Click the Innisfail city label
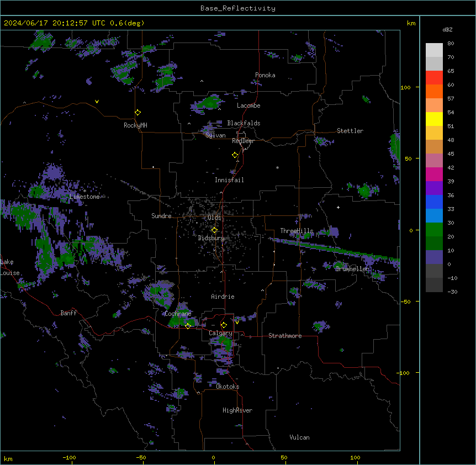The image size is (476, 465). (x=229, y=180)
